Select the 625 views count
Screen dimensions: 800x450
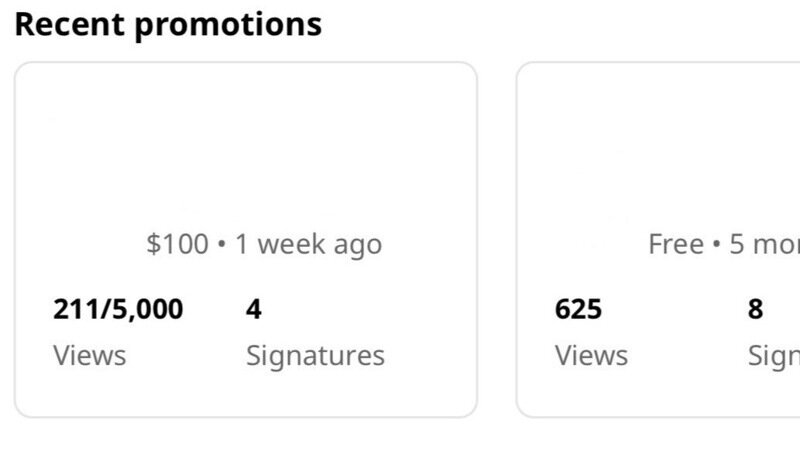[x=578, y=310]
